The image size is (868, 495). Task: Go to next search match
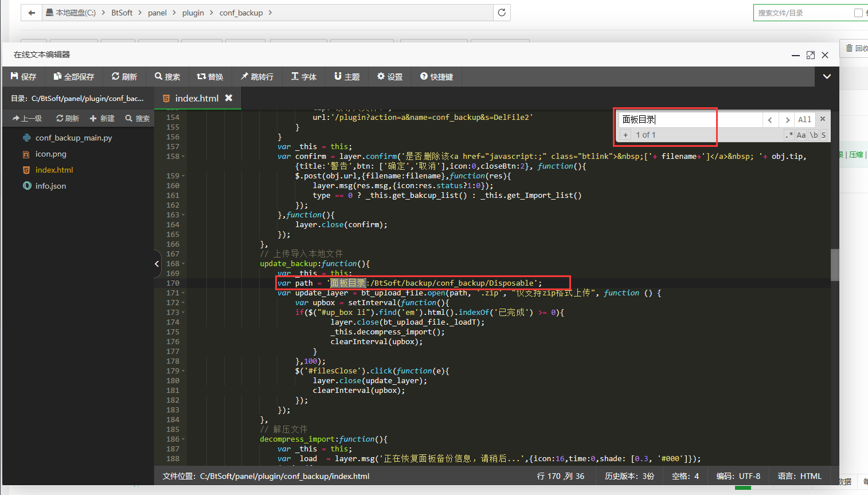pyautogui.click(x=787, y=119)
